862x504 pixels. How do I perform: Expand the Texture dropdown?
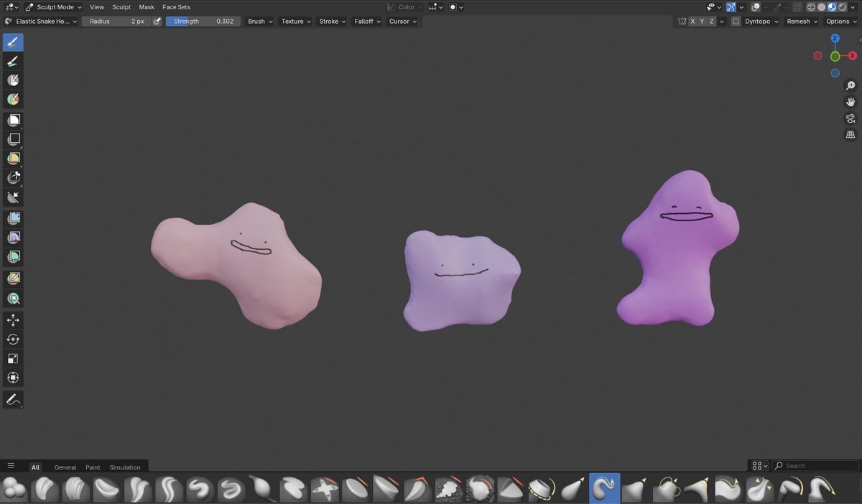[296, 22]
